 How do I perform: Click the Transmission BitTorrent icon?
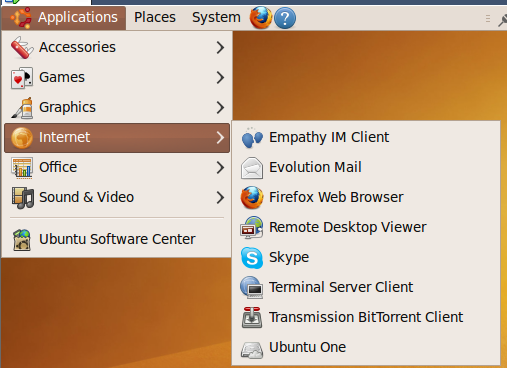252,317
